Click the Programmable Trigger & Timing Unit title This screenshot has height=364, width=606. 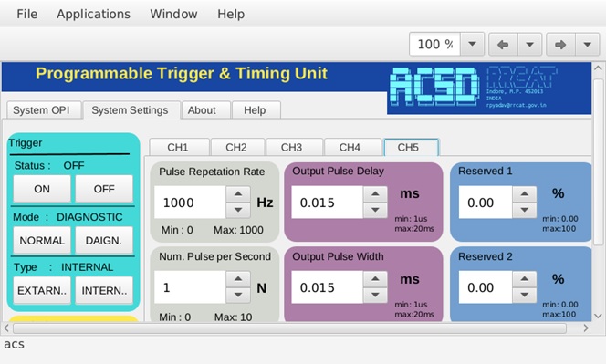click(182, 73)
